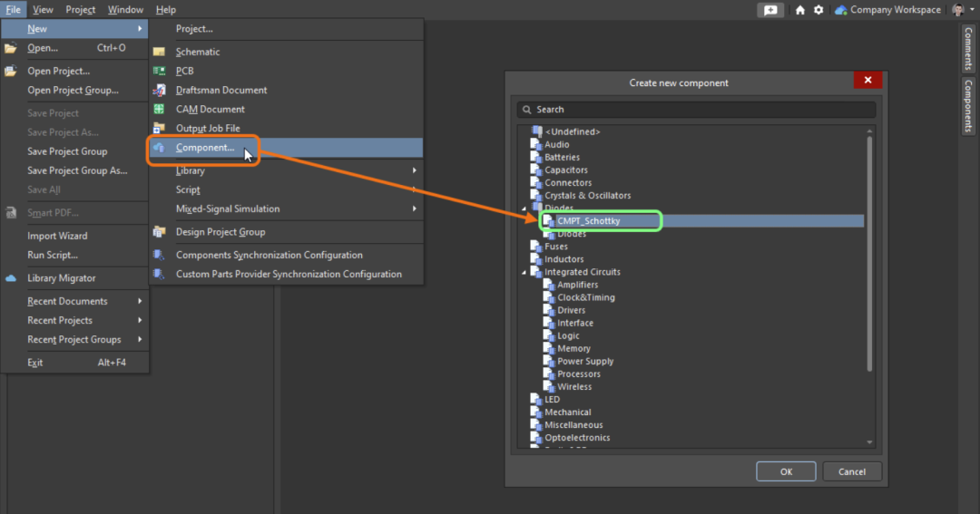Close the Create new component dialog
This screenshot has width=980, height=514.
coord(868,80)
